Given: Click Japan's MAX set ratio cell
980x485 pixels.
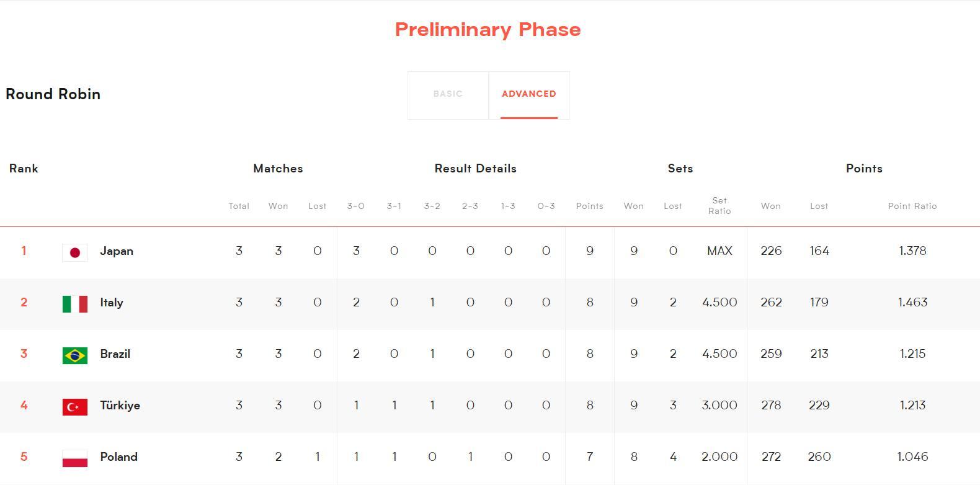Looking at the screenshot, I should [x=719, y=251].
